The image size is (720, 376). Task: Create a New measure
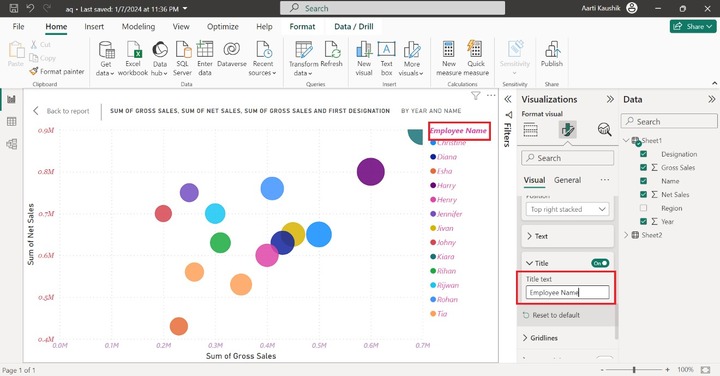point(449,58)
